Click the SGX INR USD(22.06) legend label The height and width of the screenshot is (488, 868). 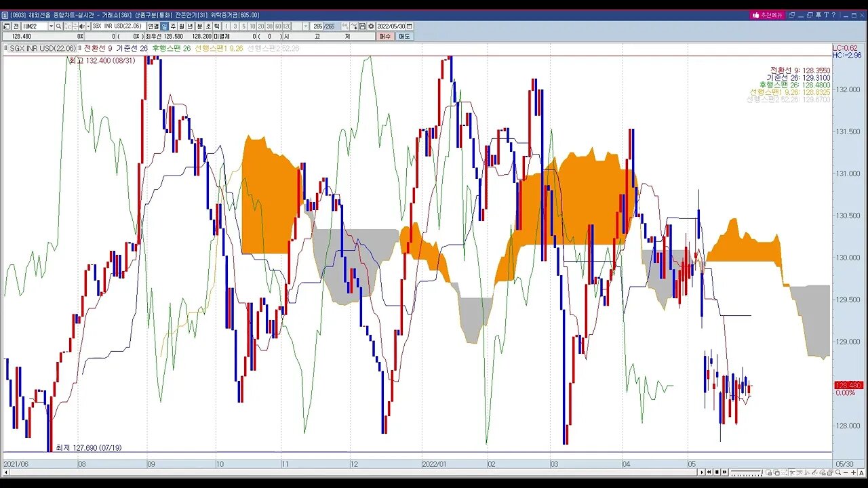click(43, 48)
